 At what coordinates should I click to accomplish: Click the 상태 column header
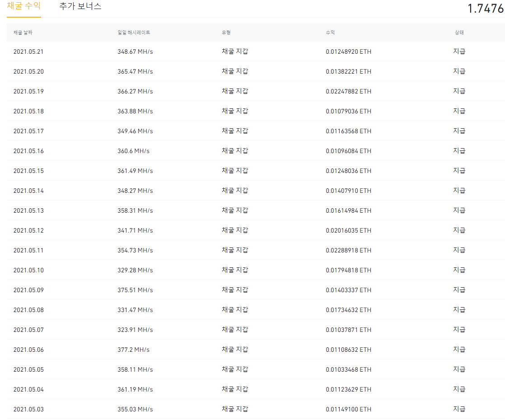pos(459,33)
